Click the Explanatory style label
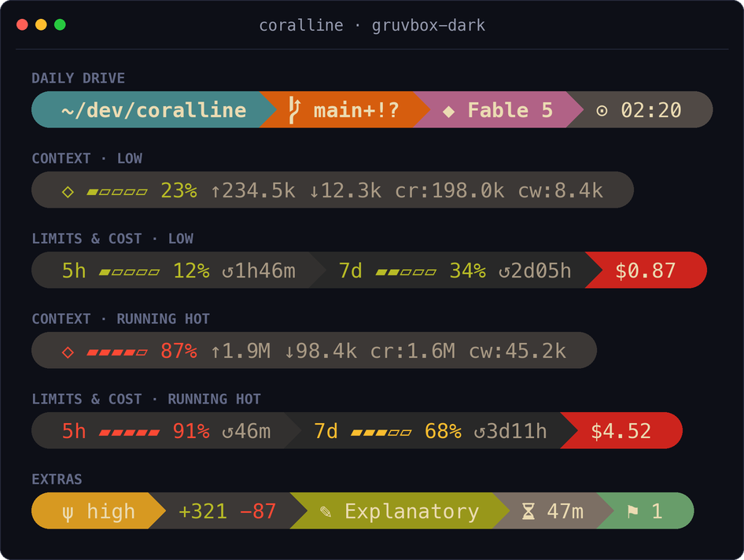The width and height of the screenshot is (744, 560). pyautogui.click(x=412, y=511)
